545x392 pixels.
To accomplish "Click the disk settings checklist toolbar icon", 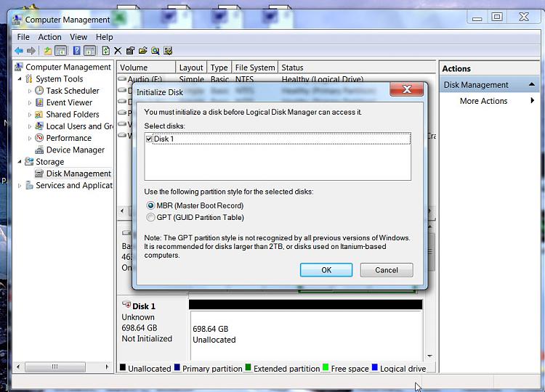I will [168, 51].
